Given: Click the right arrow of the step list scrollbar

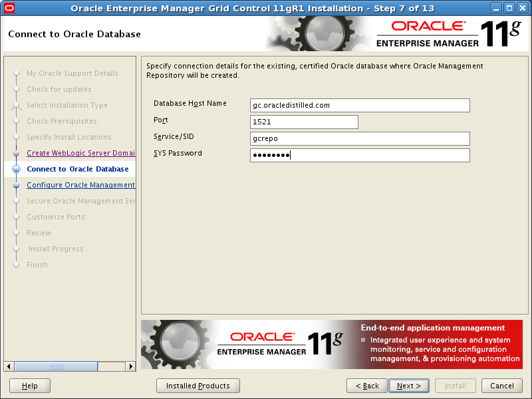Looking at the screenshot, I should tap(130, 366).
